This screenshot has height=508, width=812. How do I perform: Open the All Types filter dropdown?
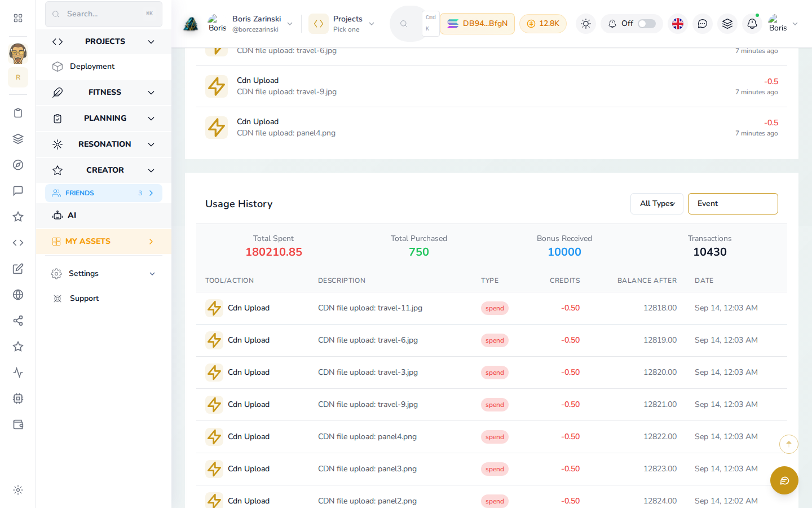657,204
